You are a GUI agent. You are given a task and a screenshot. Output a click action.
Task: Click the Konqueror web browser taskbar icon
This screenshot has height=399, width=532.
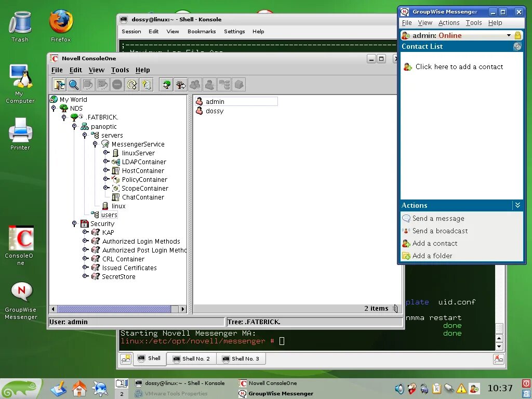[100, 389]
